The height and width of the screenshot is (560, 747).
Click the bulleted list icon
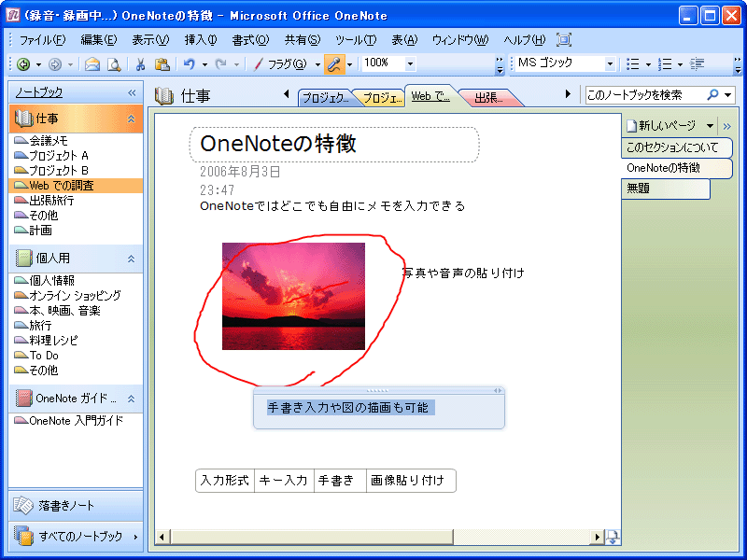[x=633, y=63]
